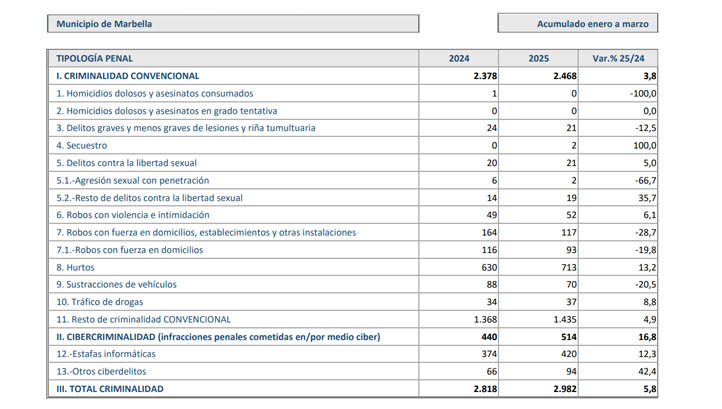The height and width of the screenshot is (409, 722).
Task: Click the -100,0 variation value
Action: (643, 93)
